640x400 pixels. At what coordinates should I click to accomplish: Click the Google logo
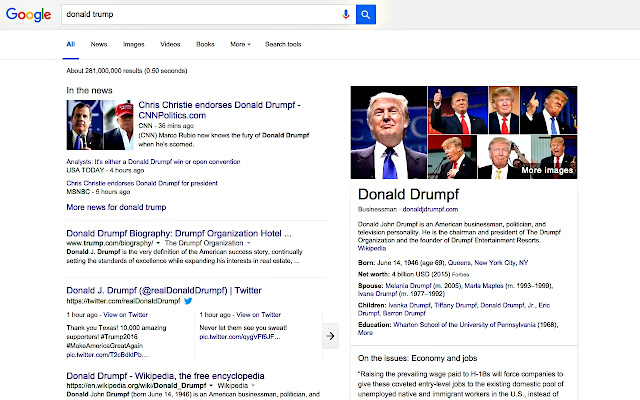29,15
